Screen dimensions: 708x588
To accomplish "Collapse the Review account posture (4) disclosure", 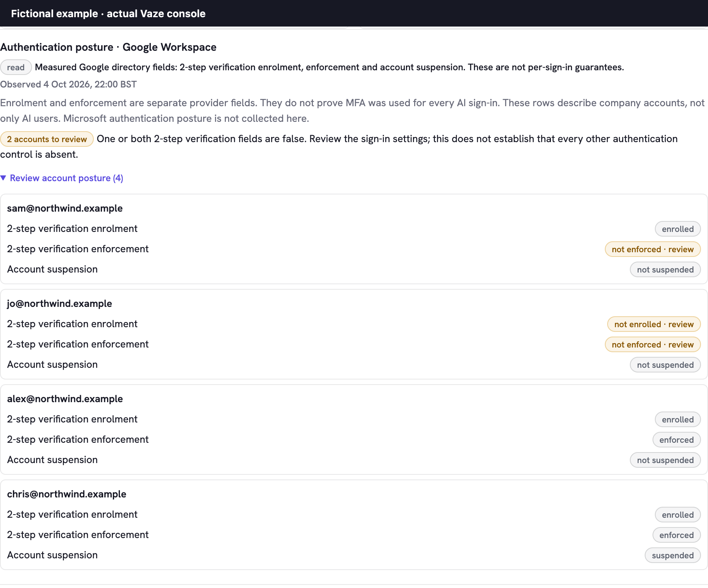I will coord(62,178).
